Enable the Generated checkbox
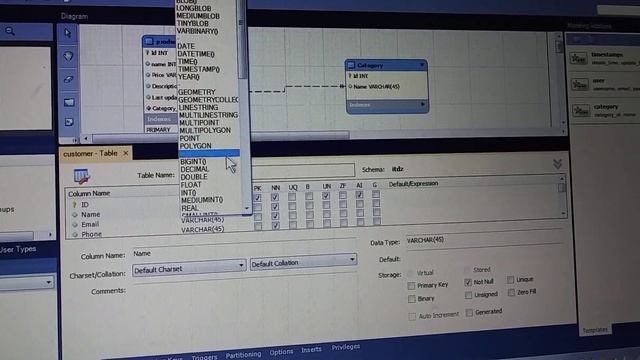 [x=469, y=313]
